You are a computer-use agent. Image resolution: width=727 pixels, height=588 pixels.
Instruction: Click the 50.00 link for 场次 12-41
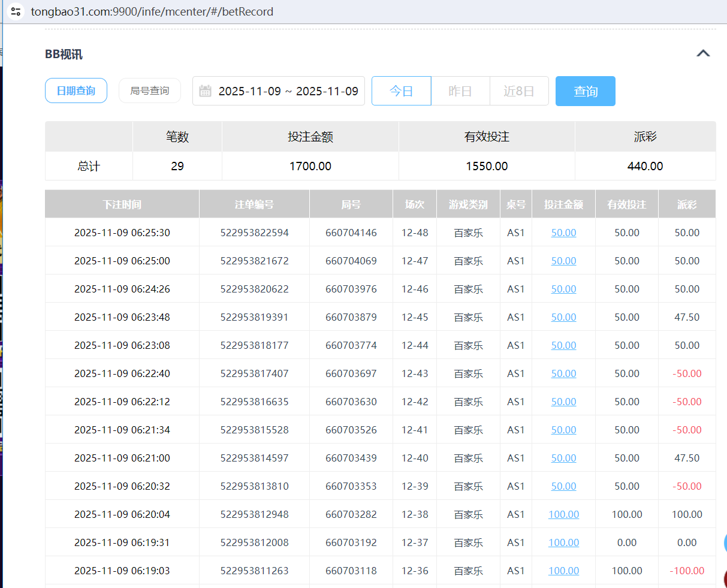pos(563,430)
